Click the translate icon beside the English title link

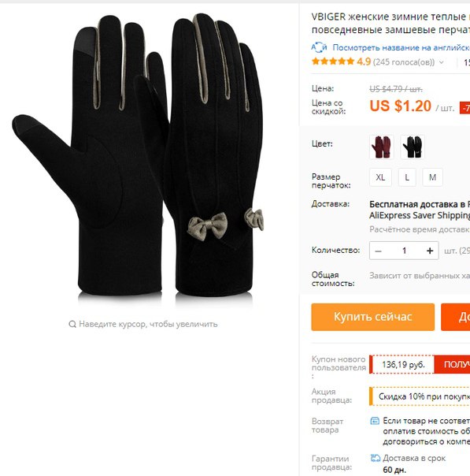[x=319, y=47]
